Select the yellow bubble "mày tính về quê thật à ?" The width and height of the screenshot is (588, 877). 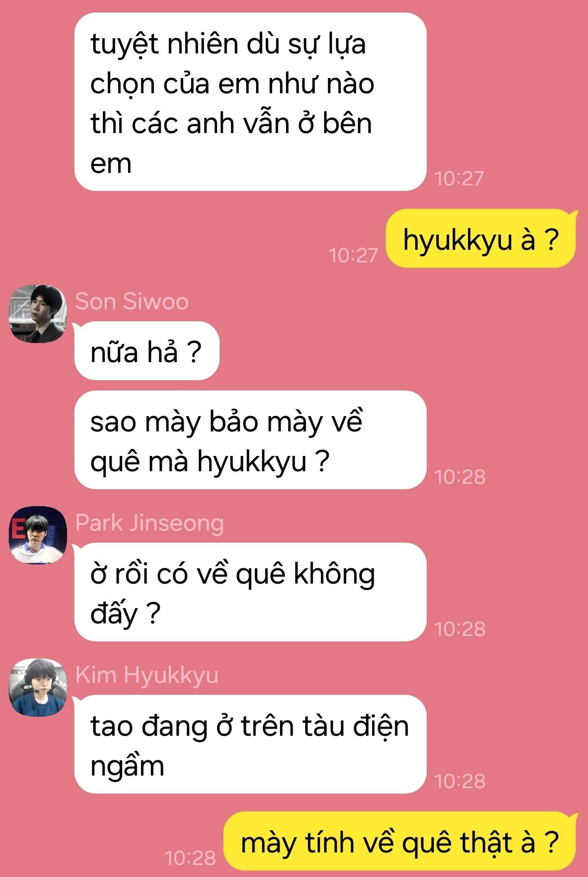point(400,842)
